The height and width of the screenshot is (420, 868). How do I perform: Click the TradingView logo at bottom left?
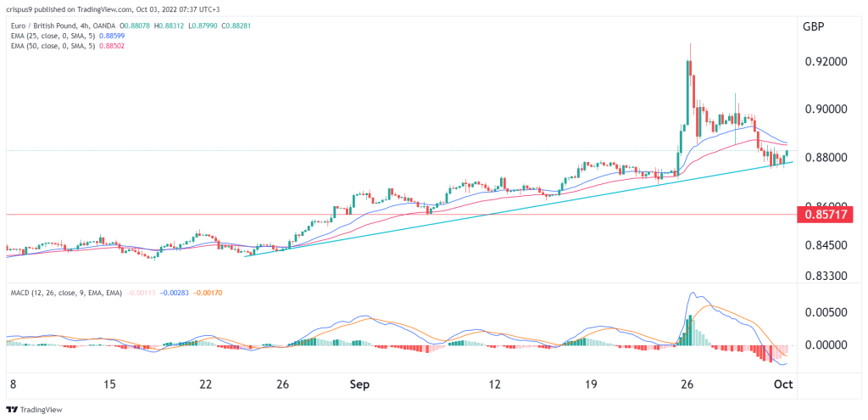click(34, 410)
